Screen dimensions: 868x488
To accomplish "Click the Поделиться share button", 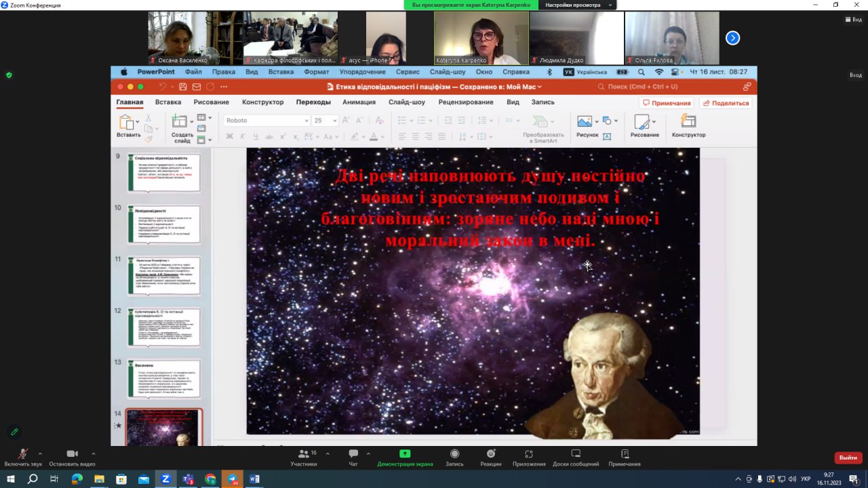I will 726,103.
